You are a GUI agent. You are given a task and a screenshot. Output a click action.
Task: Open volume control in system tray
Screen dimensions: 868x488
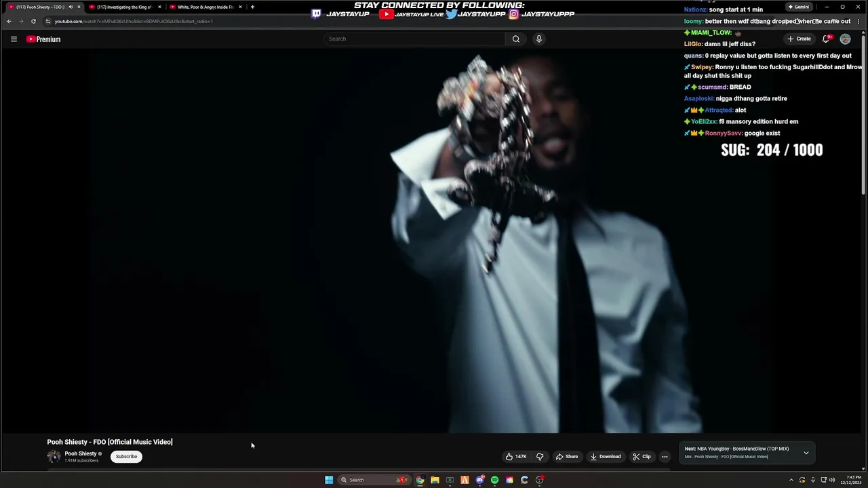pos(833,480)
